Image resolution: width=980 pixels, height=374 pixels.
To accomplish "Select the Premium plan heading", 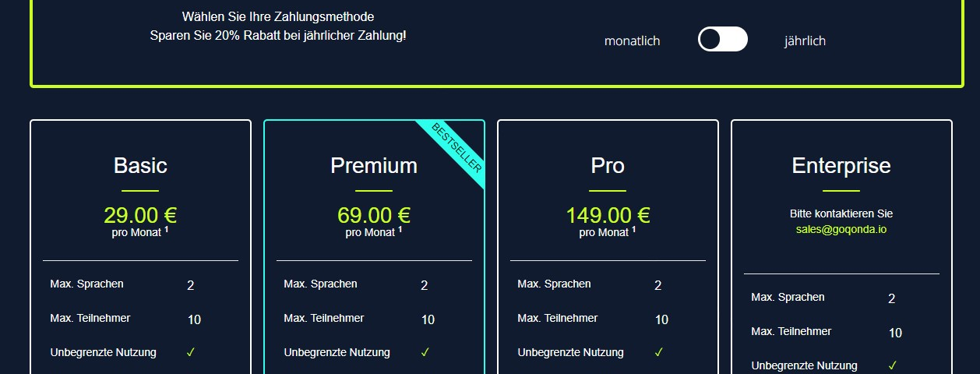I will click(374, 165).
